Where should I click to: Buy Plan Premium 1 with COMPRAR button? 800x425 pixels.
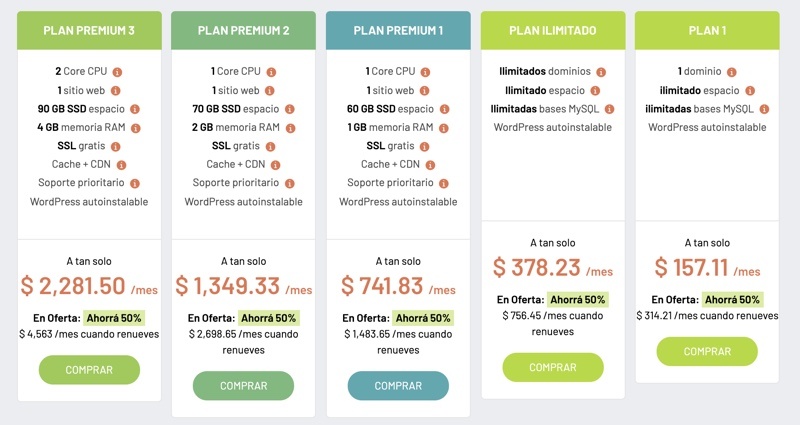tap(398, 386)
